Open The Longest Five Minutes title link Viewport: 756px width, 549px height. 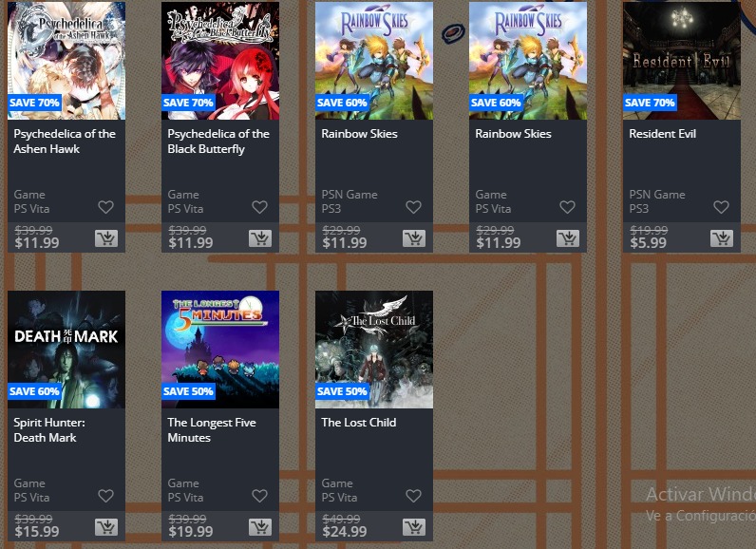point(212,430)
